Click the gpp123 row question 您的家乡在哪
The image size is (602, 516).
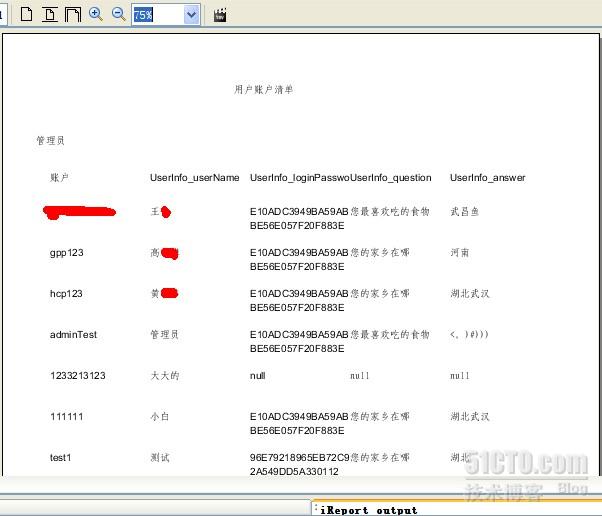(380, 253)
